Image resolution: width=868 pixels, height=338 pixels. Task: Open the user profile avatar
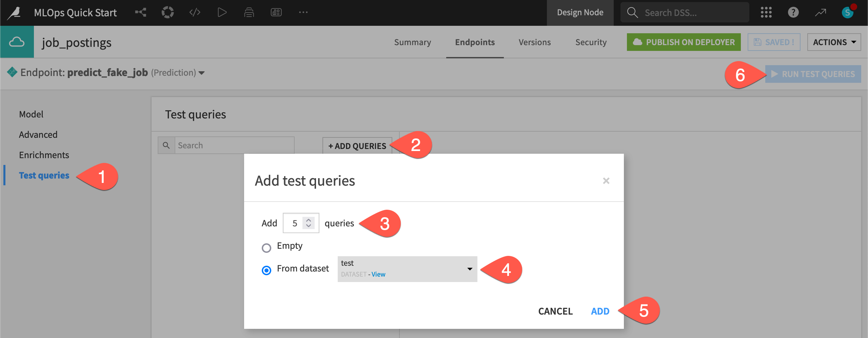(848, 13)
